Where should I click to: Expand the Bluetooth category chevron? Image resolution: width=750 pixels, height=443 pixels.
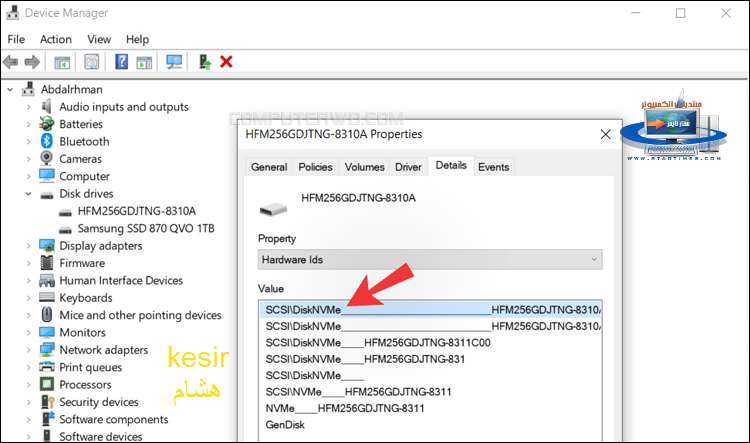pyautogui.click(x=28, y=142)
